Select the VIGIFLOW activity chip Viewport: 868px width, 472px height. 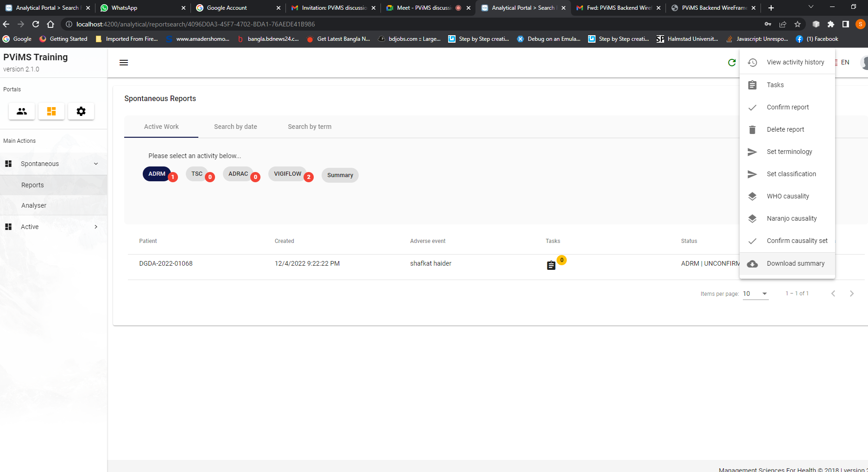click(287, 174)
